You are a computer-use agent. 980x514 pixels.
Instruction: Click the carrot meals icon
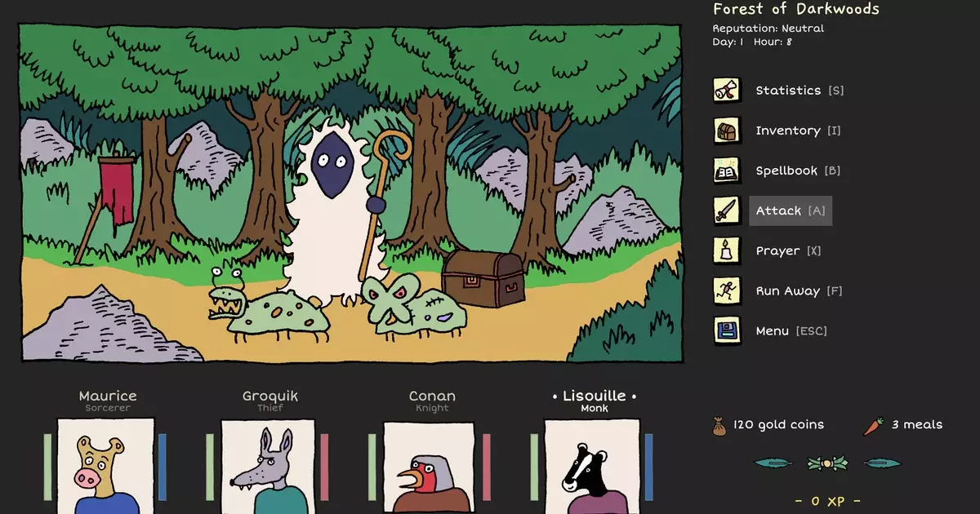pos(874,423)
